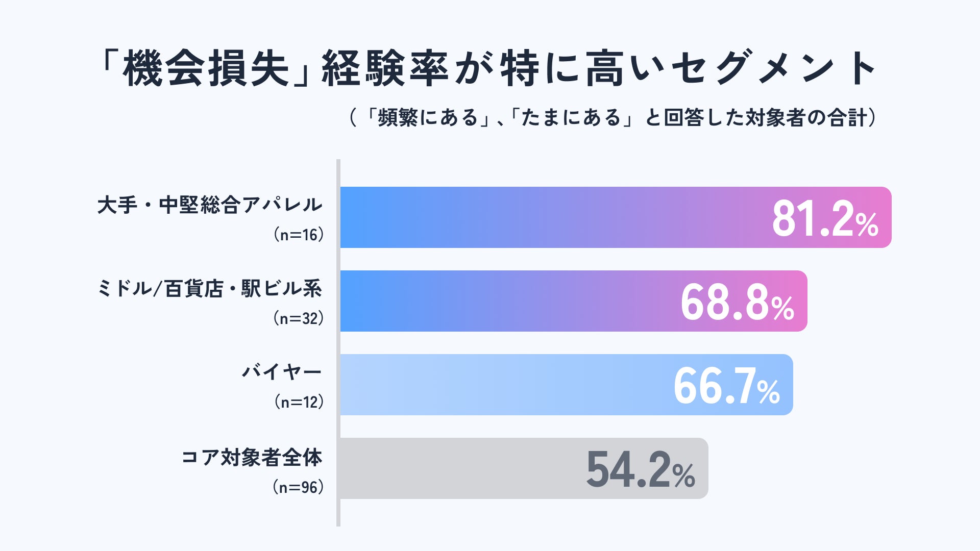Click the ミドル/百貨店・駅ビル系 label
This screenshot has height=551, width=980.
tap(210, 289)
